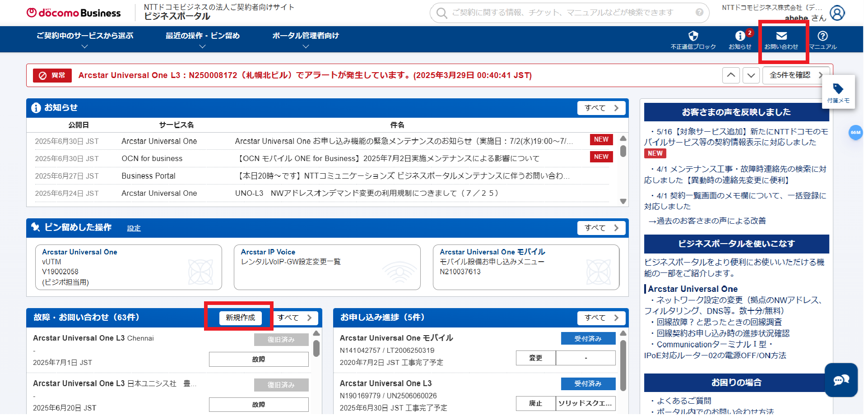This screenshot has width=868, height=415.
Task: Open CommunicationターミナルI型 link
Action: pos(715,350)
